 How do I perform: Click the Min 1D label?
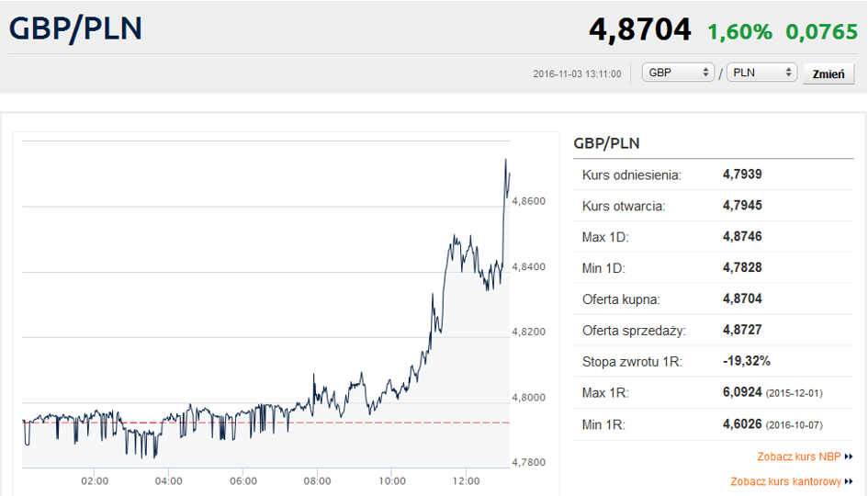[603, 268]
